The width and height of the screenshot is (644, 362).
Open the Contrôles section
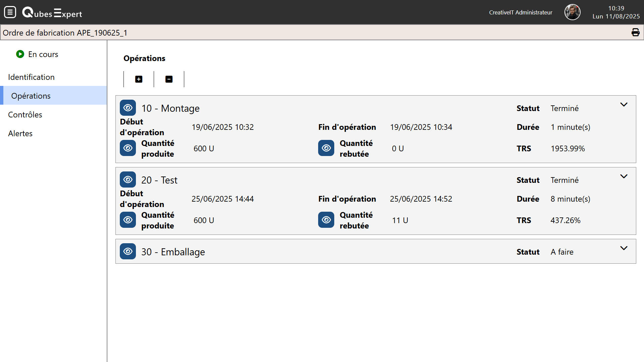click(x=25, y=115)
